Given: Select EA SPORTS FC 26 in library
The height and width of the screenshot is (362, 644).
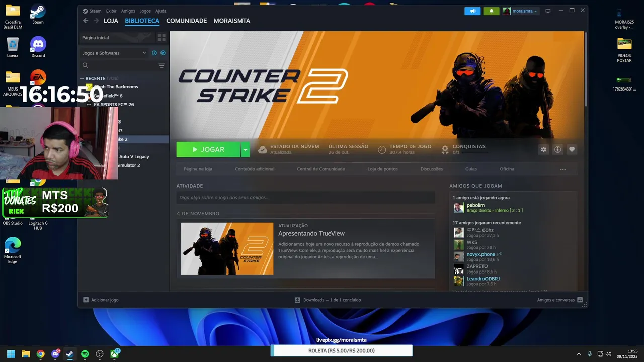Looking at the screenshot, I should tap(114, 105).
